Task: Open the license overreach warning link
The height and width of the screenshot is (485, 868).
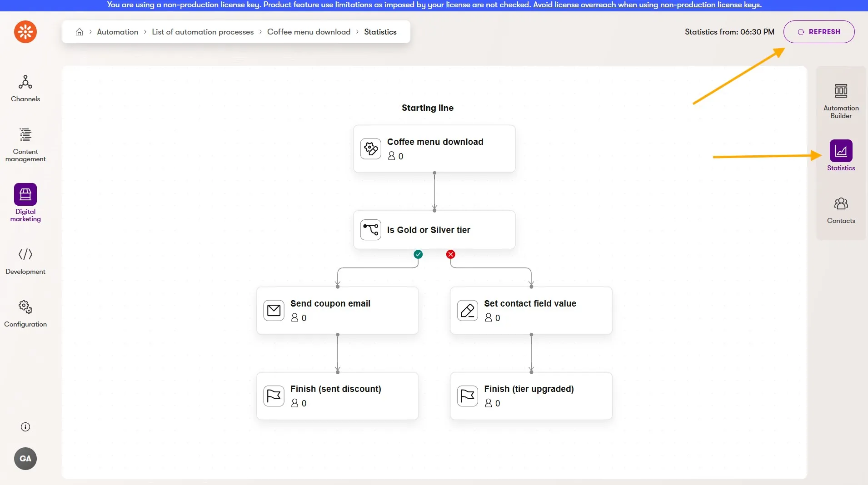Action: pos(647,5)
